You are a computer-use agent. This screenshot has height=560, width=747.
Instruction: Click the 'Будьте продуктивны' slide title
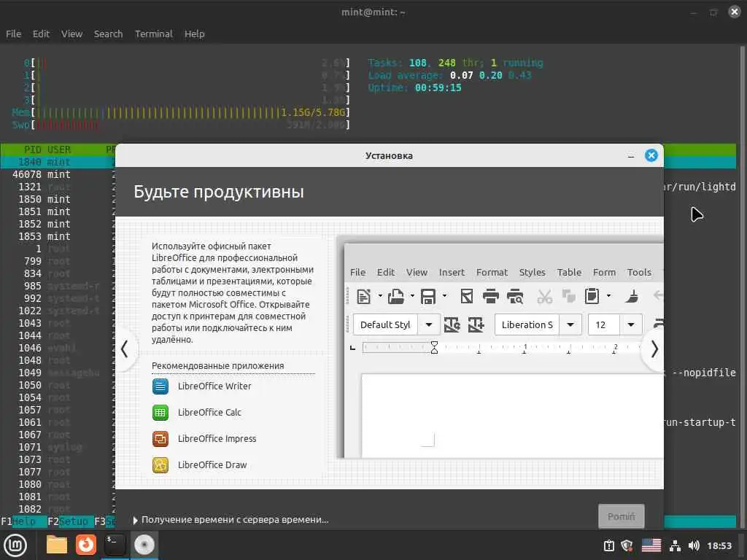pyautogui.click(x=219, y=192)
